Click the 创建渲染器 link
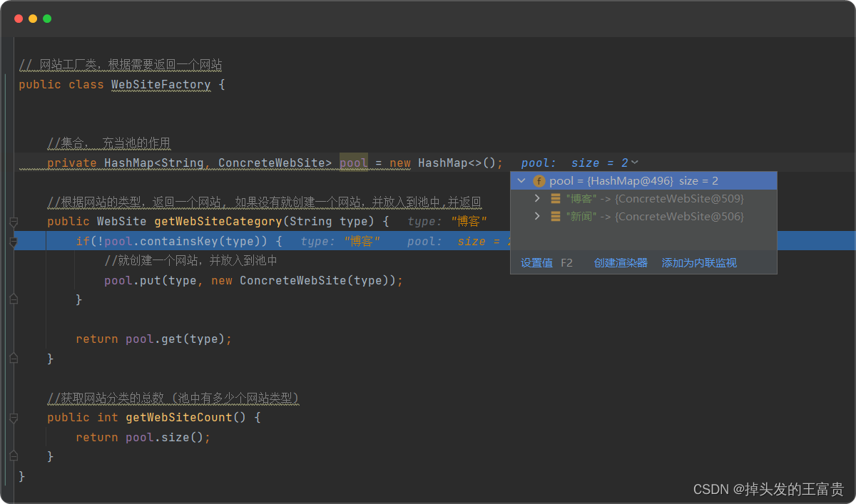This screenshot has width=856, height=504. click(x=621, y=262)
